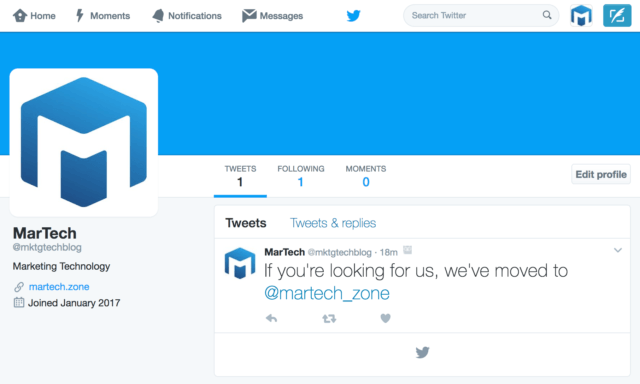640x384 pixels.
Task: Retweet the MarTech tweet
Action: coord(329,318)
